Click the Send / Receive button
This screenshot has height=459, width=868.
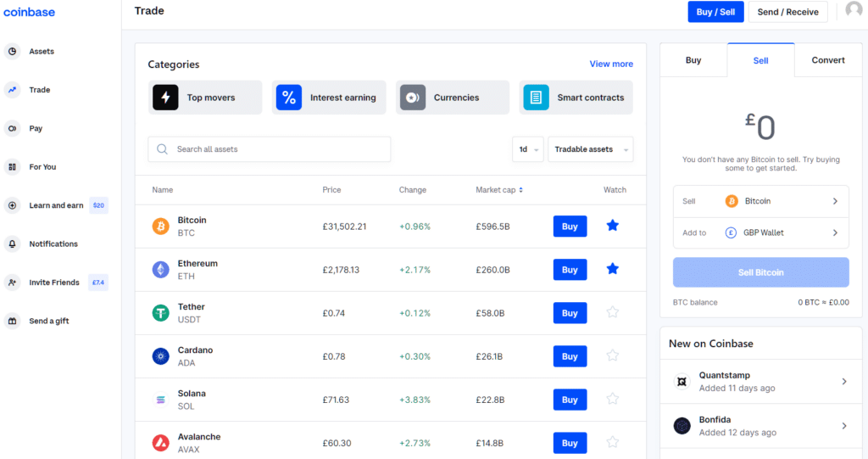click(787, 12)
